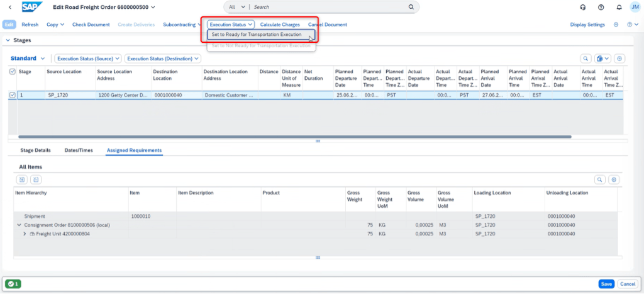
Task: Click Cancel Document
Action: point(327,25)
